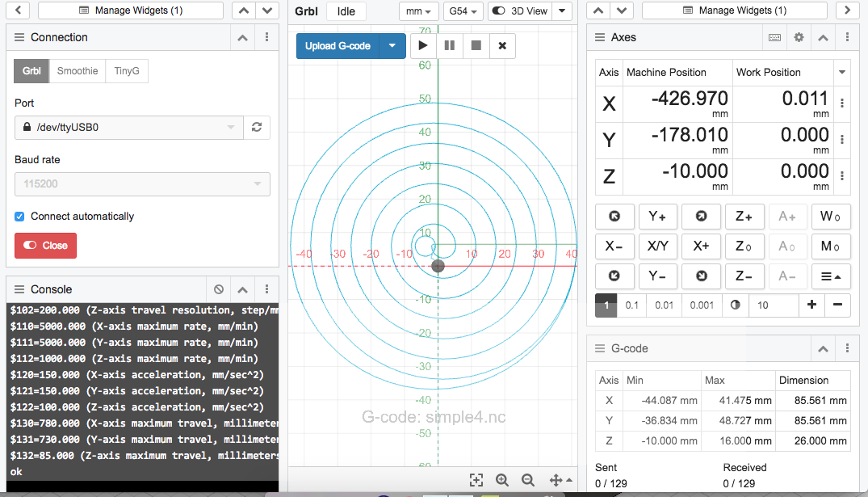Refresh the serial port list
The width and height of the screenshot is (868, 497).
coord(257,128)
